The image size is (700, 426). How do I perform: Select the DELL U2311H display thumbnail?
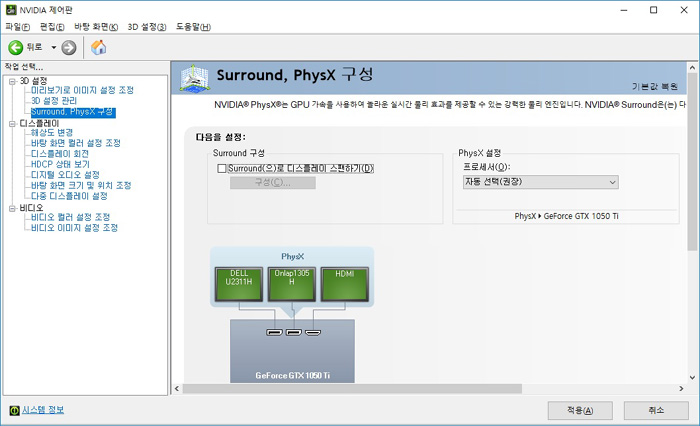239,284
